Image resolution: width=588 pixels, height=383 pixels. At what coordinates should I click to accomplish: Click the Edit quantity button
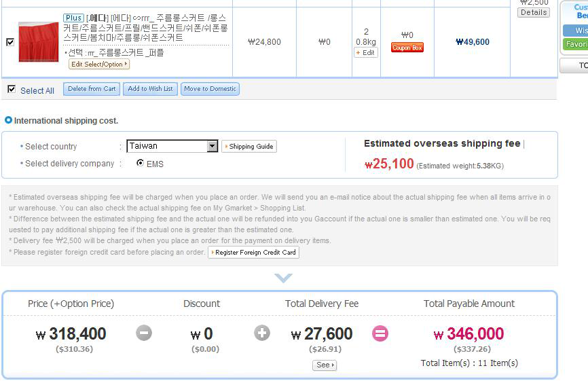pyautogui.click(x=366, y=52)
